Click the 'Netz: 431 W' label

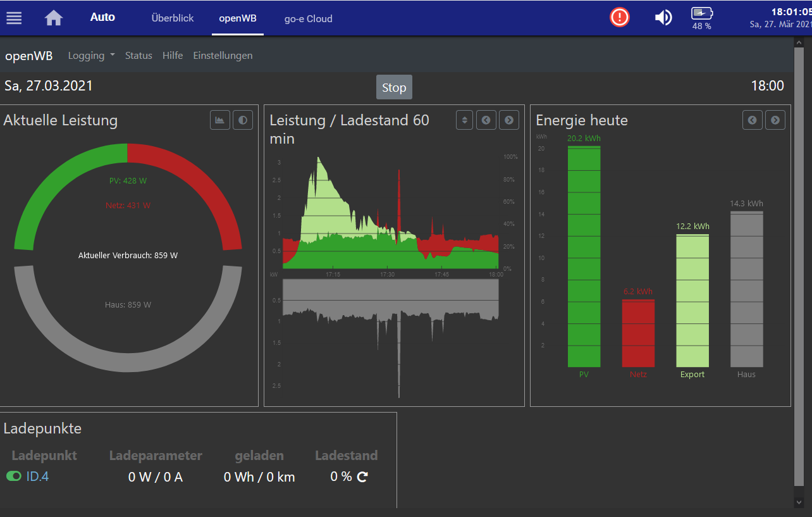[x=128, y=206]
